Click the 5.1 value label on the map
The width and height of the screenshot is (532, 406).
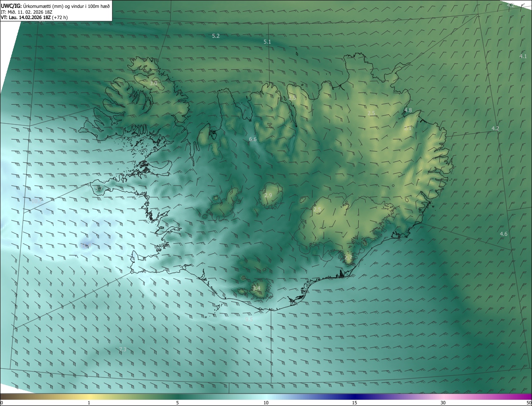(x=267, y=42)
